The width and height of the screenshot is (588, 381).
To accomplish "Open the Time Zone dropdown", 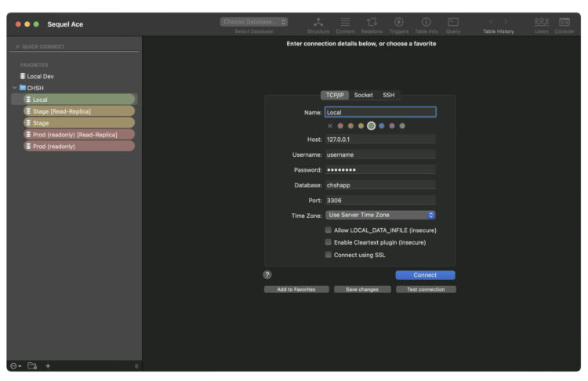I will (380, 215).
